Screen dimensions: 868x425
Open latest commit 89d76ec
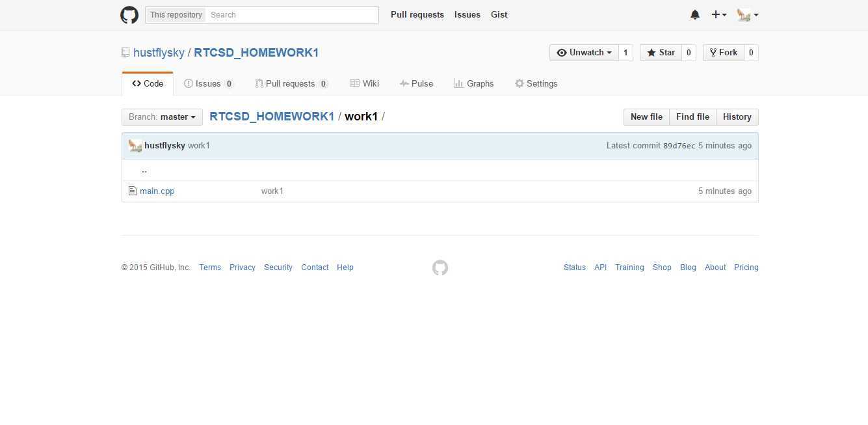pyautogui.click(x=679, y=146)
